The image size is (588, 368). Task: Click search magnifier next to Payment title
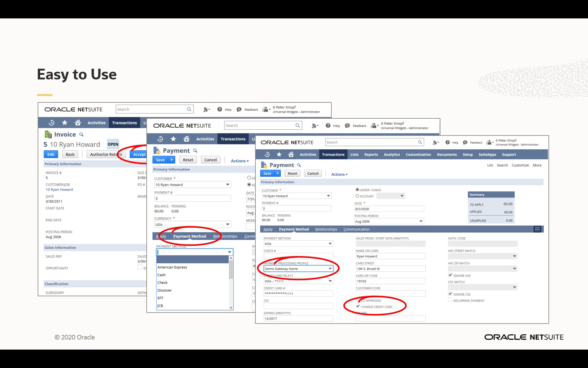299,165
